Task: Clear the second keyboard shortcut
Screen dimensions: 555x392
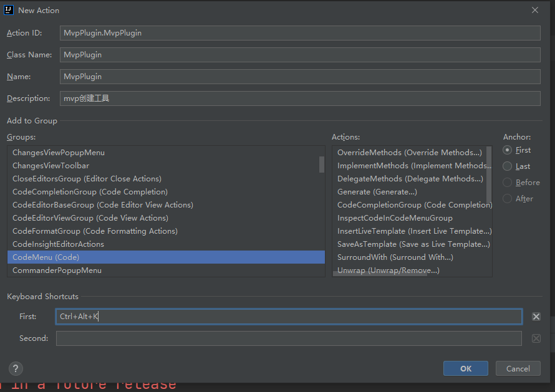Action: click(536, 338)
